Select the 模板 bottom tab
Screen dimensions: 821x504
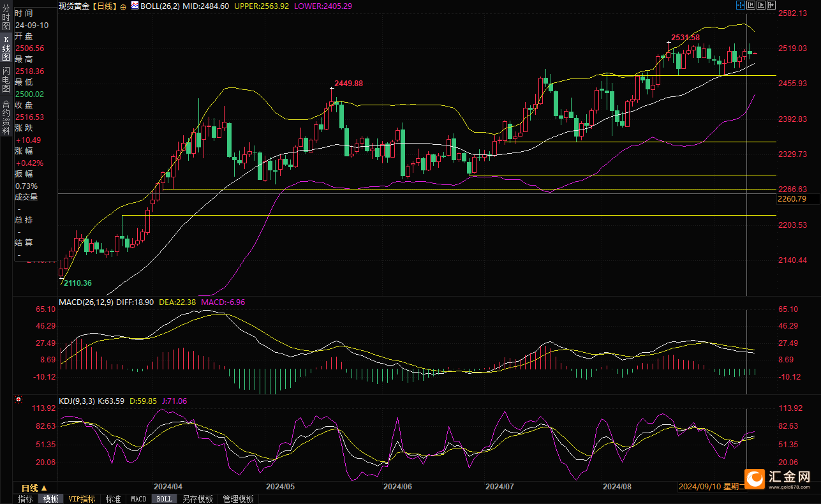point(51,499)
